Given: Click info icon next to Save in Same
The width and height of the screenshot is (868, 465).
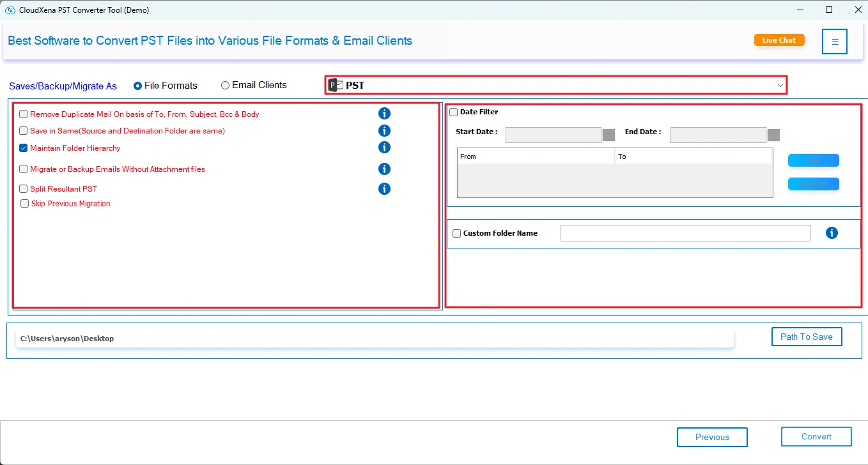Looking at the screenshot, I should pyautogui.click(x=384, y=130).
